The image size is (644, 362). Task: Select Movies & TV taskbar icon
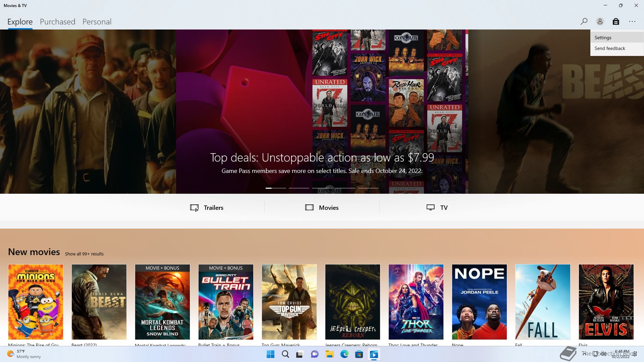pos(374,354)
